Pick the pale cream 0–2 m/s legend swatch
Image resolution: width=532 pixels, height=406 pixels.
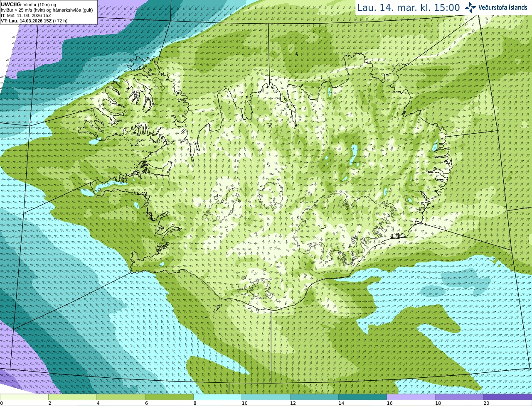click(24, 397)
